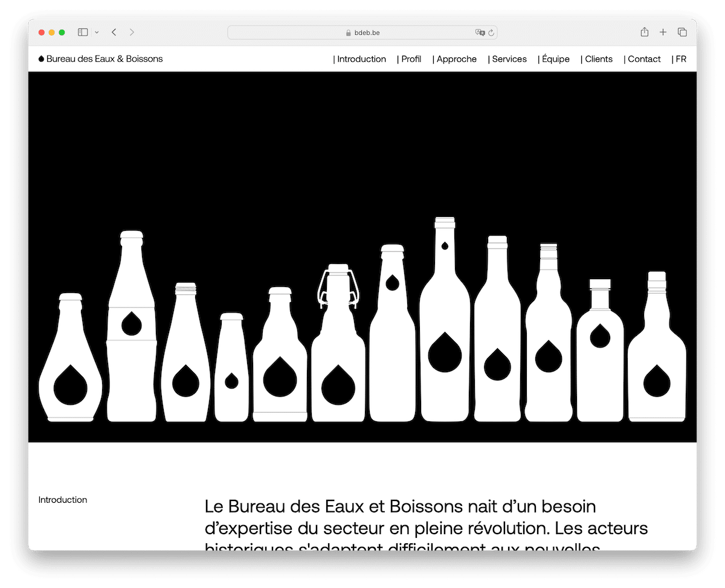Click the forward navigation arrow
The image size is (725, 588).
coord(132,32)
